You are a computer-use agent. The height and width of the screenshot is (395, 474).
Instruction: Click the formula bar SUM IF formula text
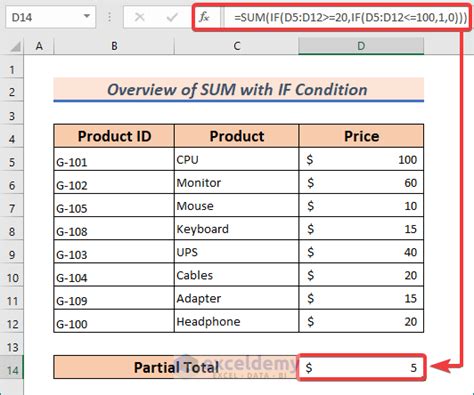[350, 17]
